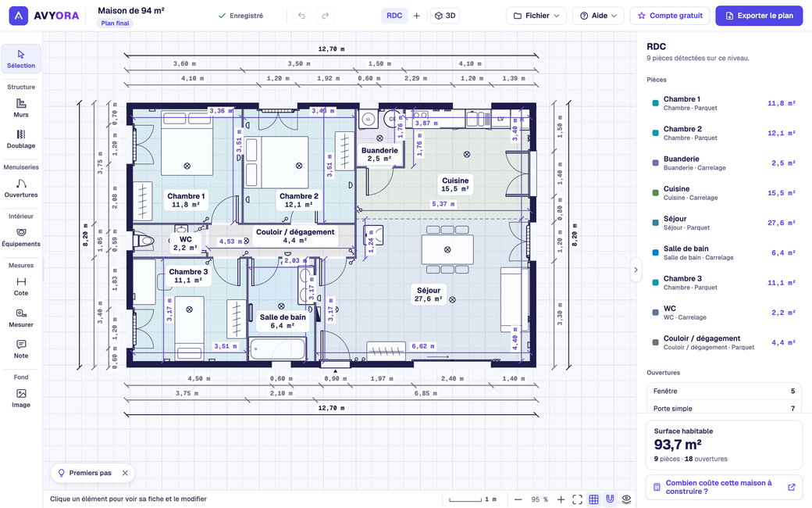Screen dimensions: 812x508
Task: Click the redo arrow
Action: [x=325, y=16]
